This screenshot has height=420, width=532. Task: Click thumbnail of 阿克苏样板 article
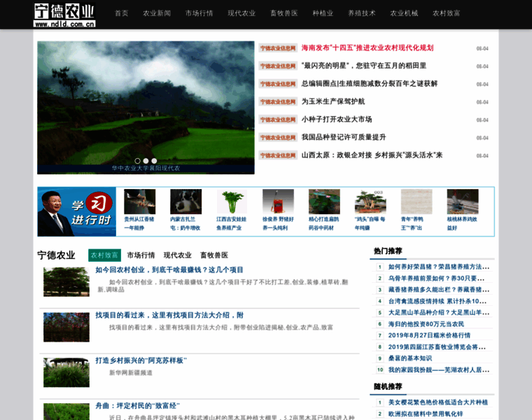click(x=66, y=372)
